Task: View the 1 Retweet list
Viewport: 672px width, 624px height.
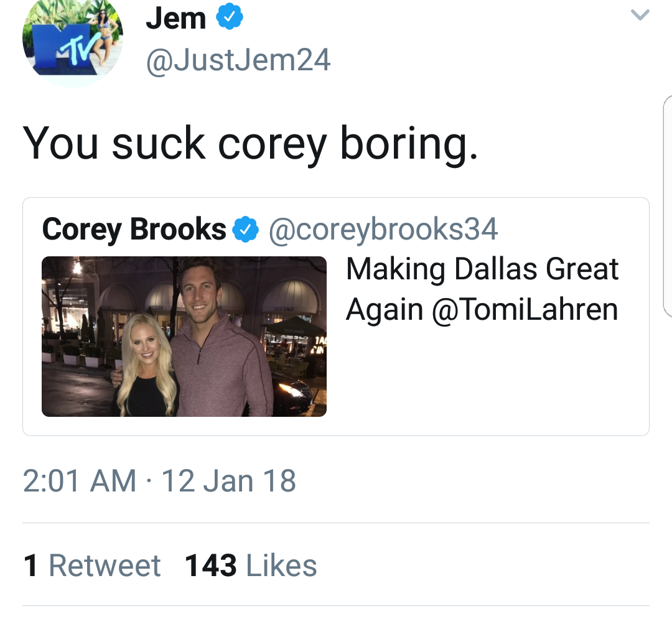Action: pos(92,566)
